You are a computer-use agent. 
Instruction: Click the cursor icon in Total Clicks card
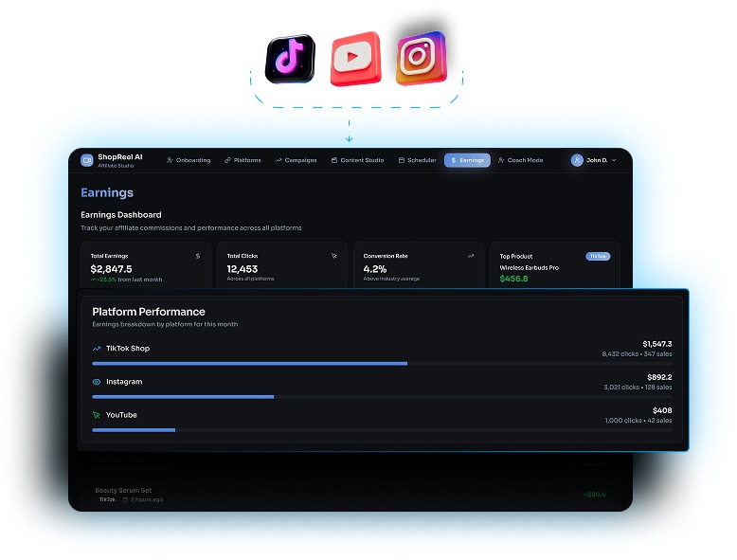333,256
